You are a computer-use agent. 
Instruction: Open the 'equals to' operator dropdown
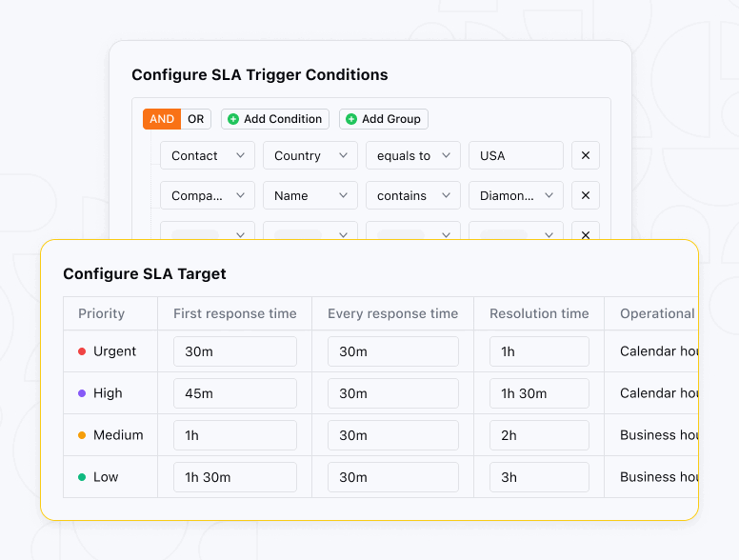click(413, 155)
